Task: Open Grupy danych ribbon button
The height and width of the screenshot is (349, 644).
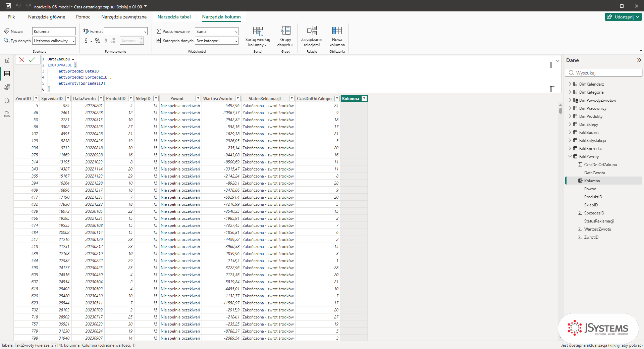Action: click(x=285, y=37)
